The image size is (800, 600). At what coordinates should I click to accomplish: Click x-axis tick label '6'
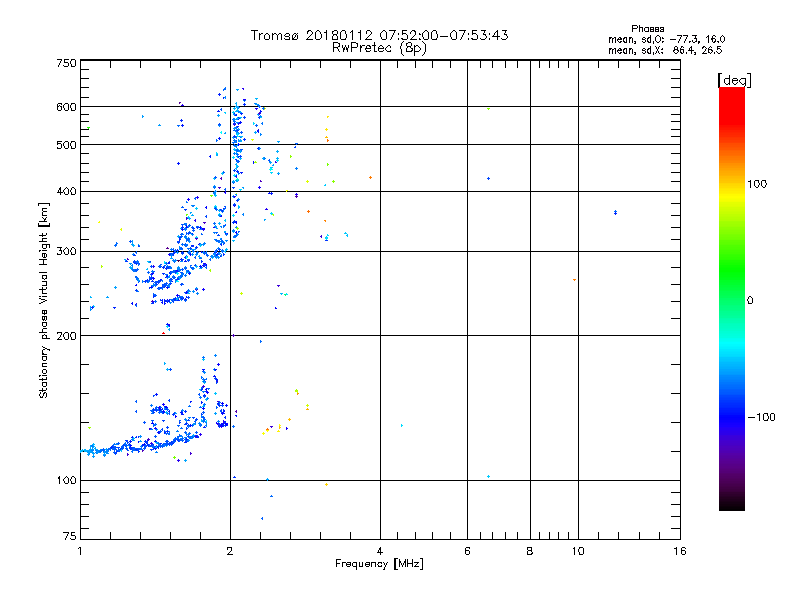point(467,551)
